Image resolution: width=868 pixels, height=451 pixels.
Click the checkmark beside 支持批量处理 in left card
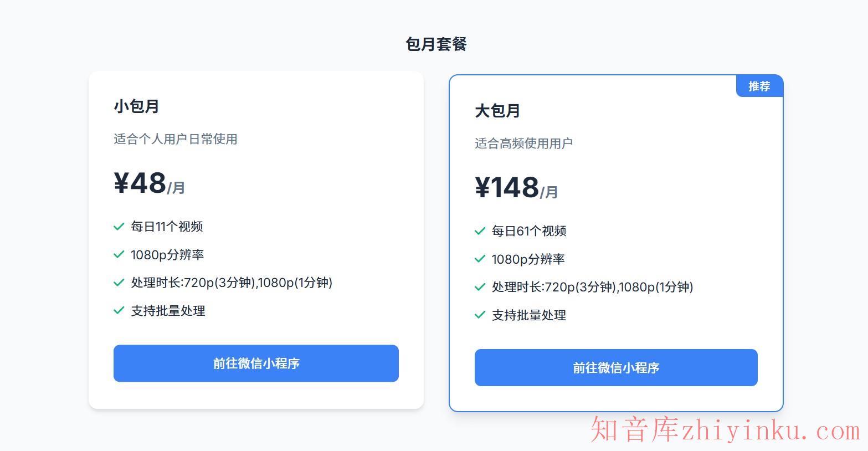pos(118,311)
